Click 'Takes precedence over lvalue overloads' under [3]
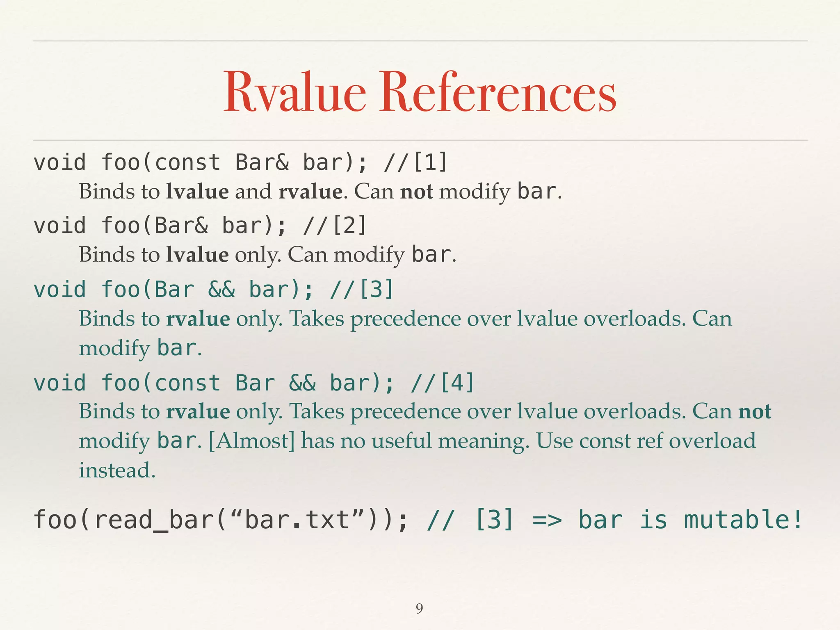This screenshot has height=630, width=840. tap(487, 319)
